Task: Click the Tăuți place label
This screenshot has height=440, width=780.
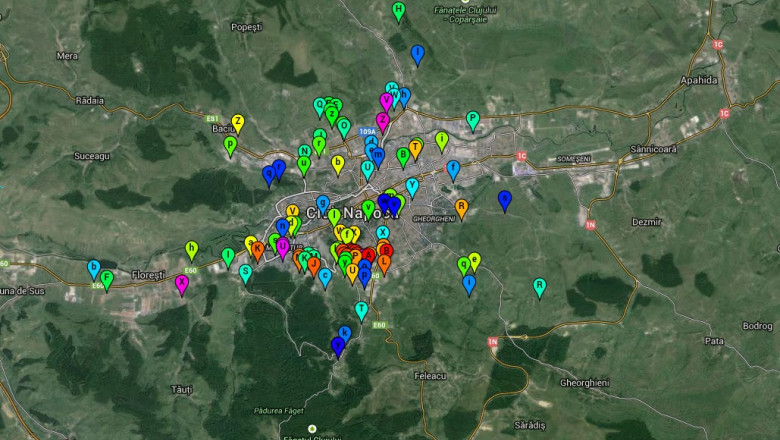Action: 182,390
